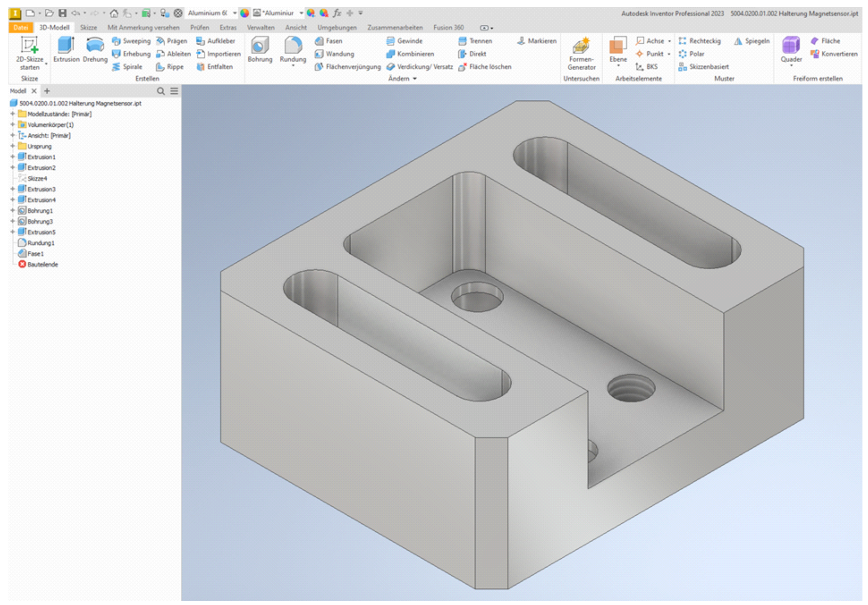Search the model browser

[x=161, y=91]
